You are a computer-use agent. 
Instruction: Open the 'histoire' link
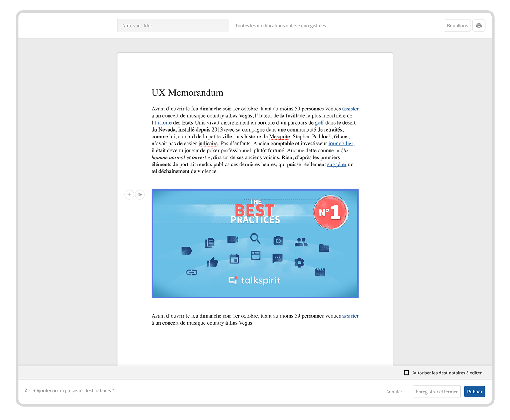click(x=163, y=123)
